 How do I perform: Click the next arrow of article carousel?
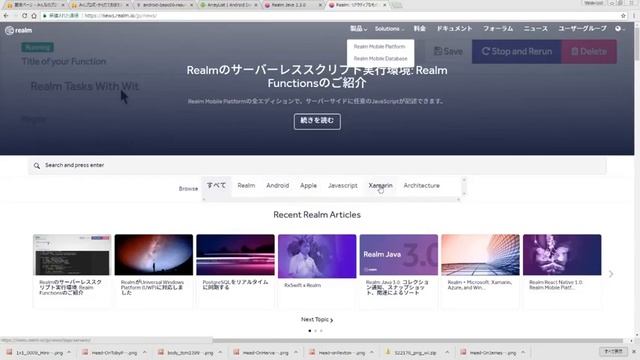(x=611, y=274)
